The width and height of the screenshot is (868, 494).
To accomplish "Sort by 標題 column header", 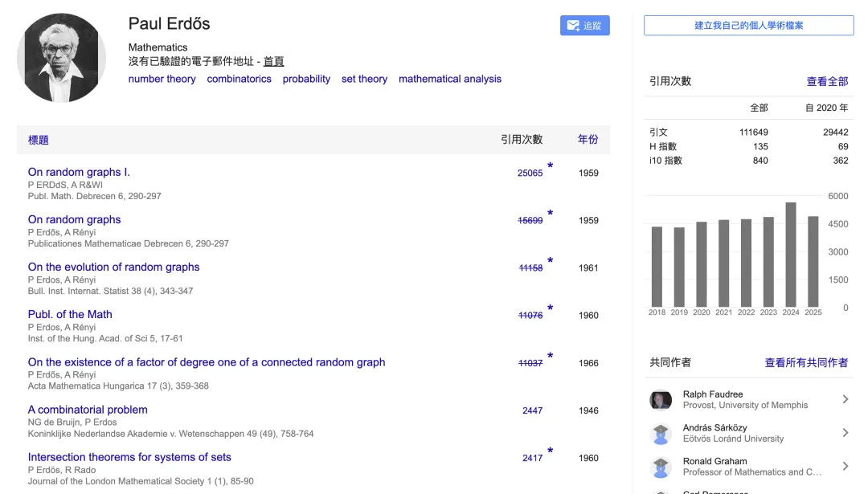I will tap(39, 140).
